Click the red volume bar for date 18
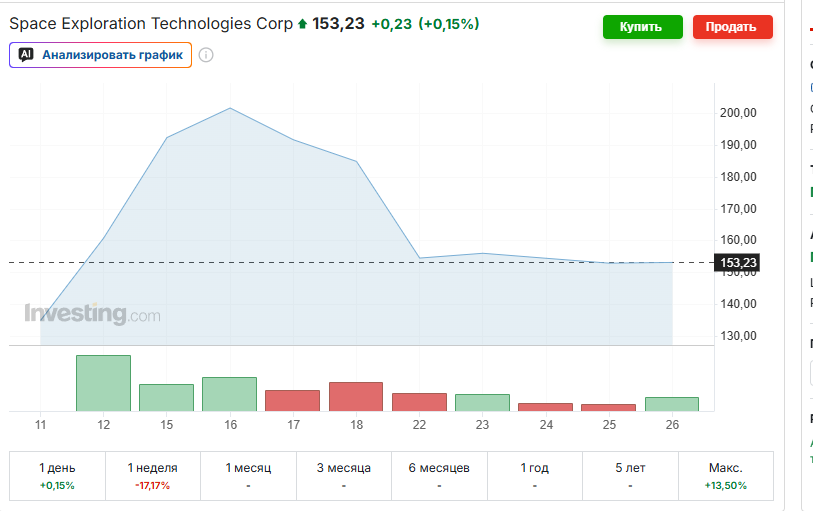Screen dimensions: 813x511 [x=356, y=396]
